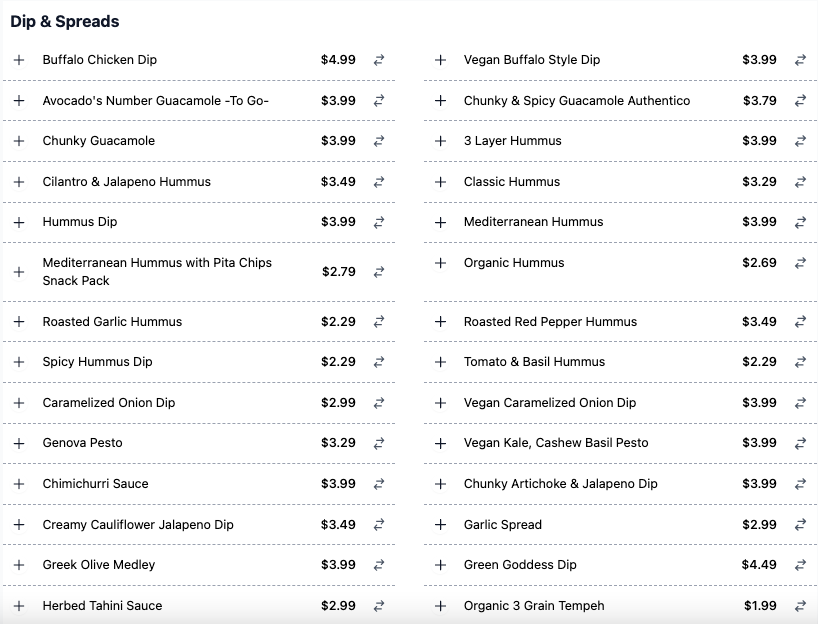This screenshot has width=818, height=624.
Task: Swap icon for Green Goddess Dip
Action: click(800, 565)
